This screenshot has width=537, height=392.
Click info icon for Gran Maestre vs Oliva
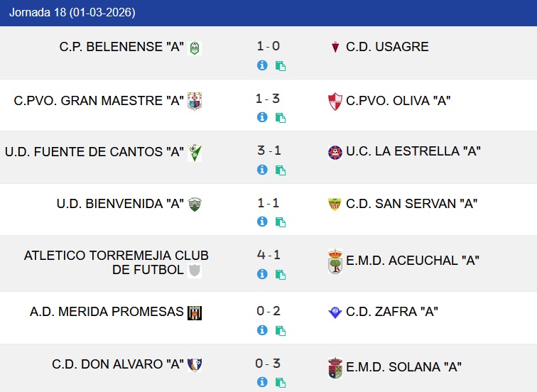pos(262,117)
